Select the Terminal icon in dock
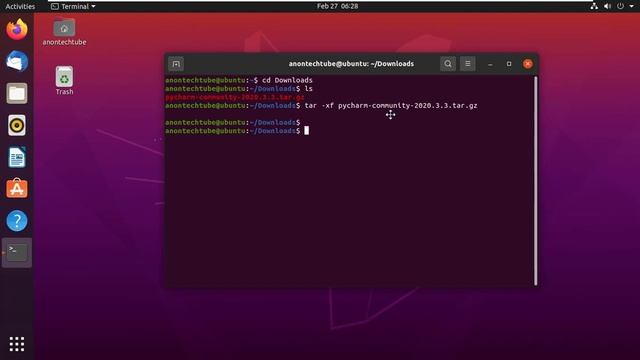 coord(17,253)
